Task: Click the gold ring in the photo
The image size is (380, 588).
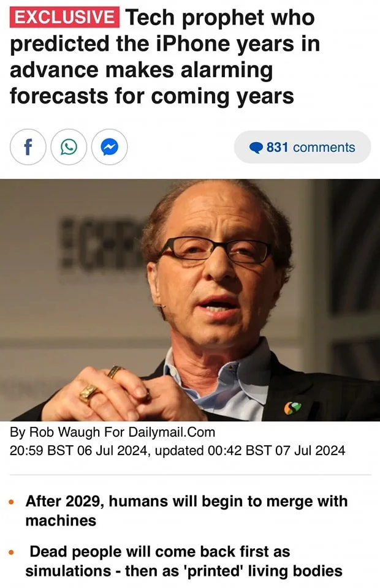Action: point(89,393)
